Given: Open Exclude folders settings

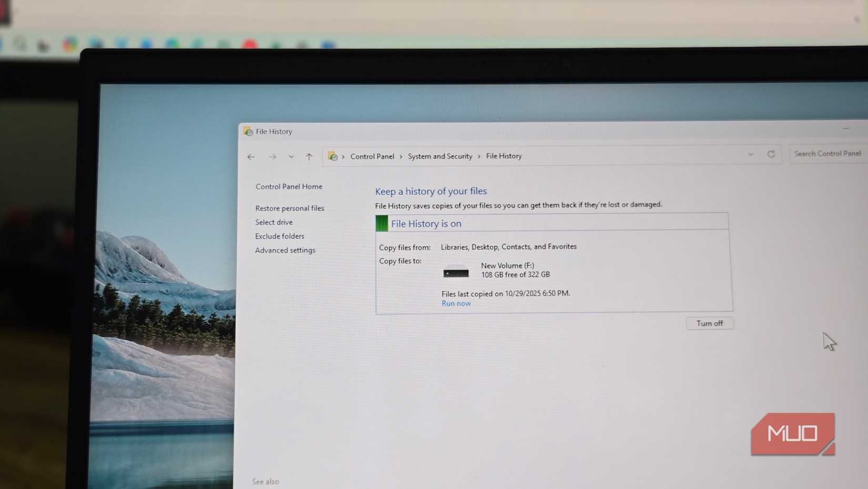Looking at the screenshot, I should click(279, 236).
